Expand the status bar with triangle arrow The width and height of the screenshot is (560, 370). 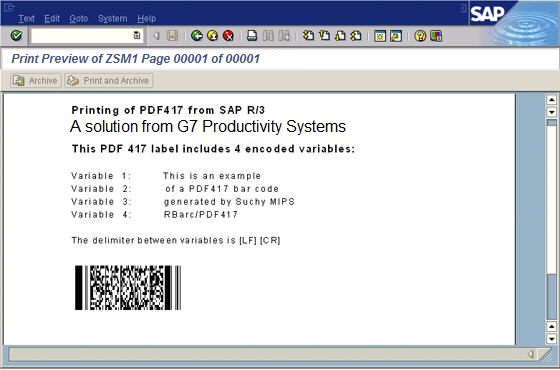[531, 354]
